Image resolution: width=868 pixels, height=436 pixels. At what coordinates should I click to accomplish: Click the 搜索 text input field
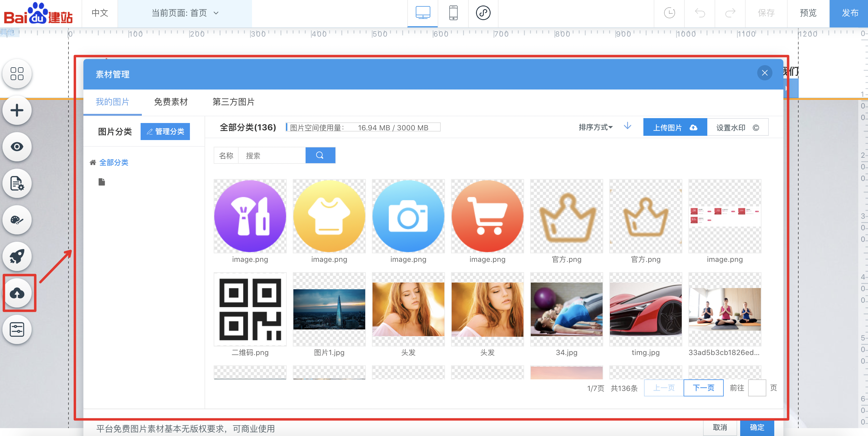point(271,156)
